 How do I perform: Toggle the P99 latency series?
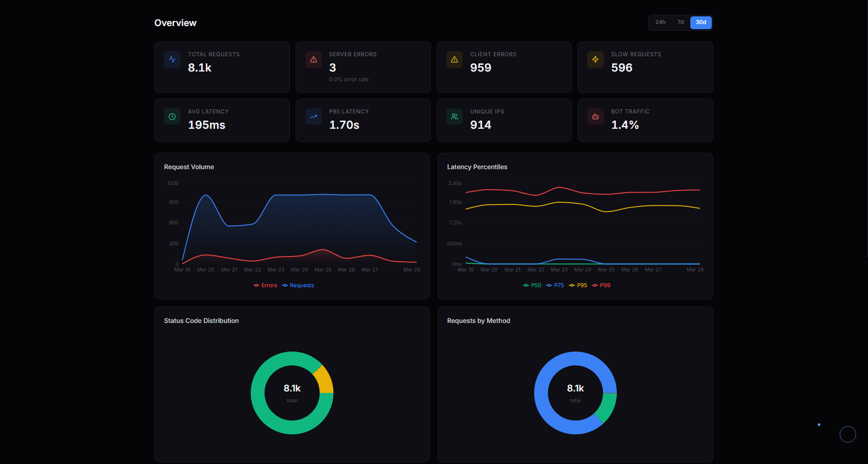point(601,286)
